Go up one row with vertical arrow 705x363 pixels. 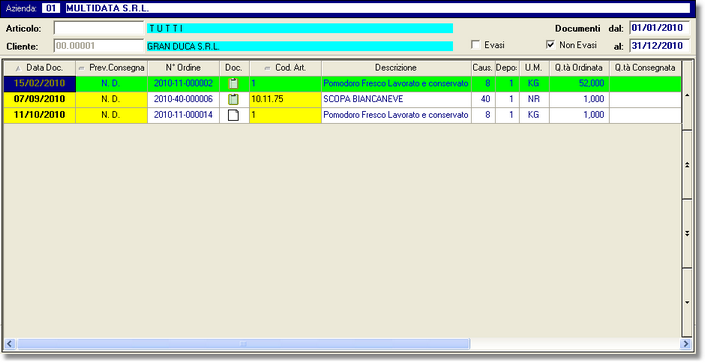(x=687, y=95)
